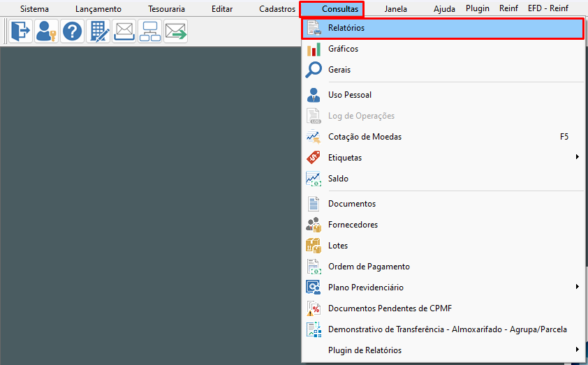The image size is (588, 365).
Task: Click the Ordem de Pagamento icon
Action: tap(314, 267)
